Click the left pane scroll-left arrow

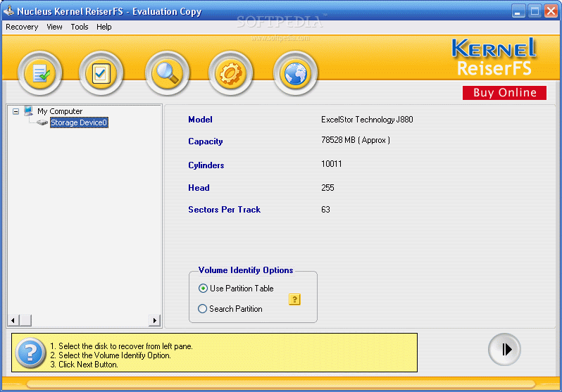(13, 320)
